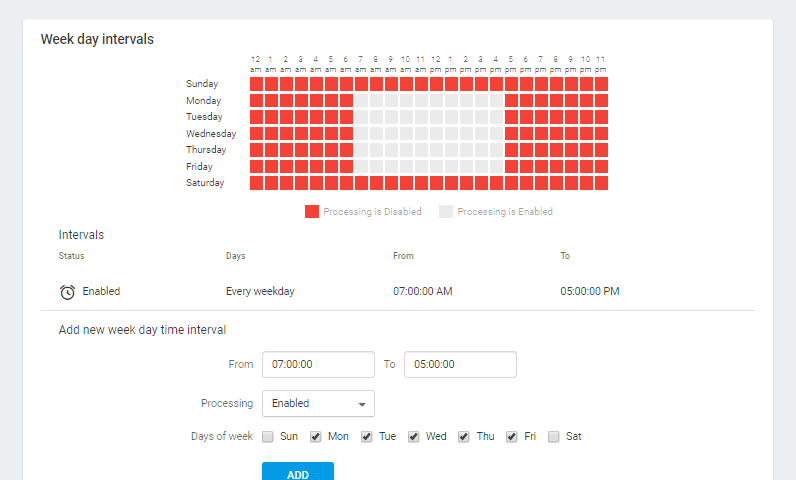Click the From time input field
This screenshot has width=796, height=480.
pos(318,365)
